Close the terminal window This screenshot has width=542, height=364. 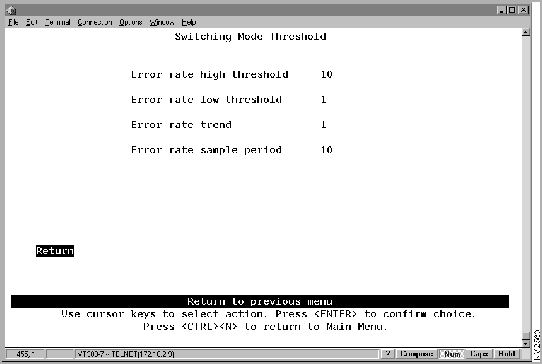point(524,10)
